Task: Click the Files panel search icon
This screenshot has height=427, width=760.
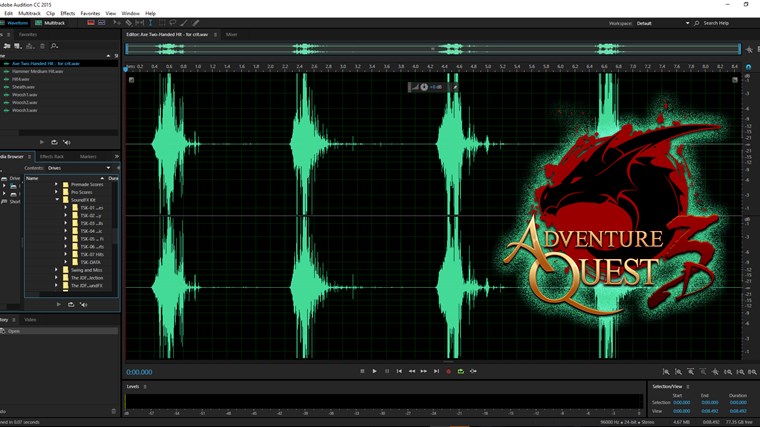Action: [54, 46]
